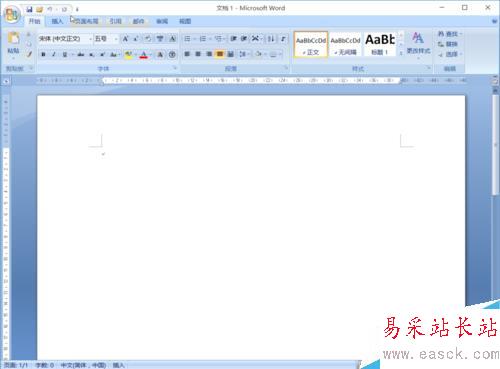Open Word Help question mark icon
Screen dimensions: 500x369
click(494, 21)
